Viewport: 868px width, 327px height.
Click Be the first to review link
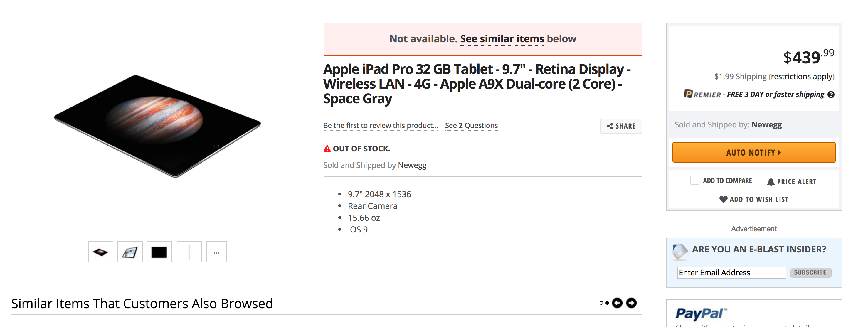pyautogui.click(x=381, y=126)
